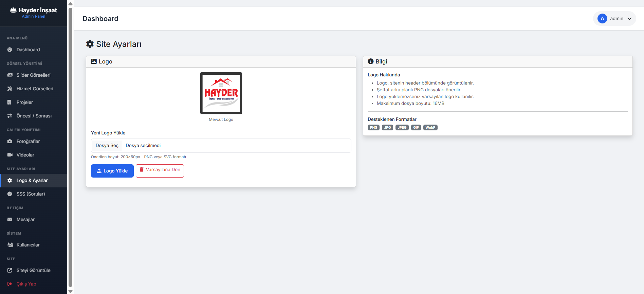Click the large gear icon beside Site Ayarları
The image size is (644, 294).
90,44
